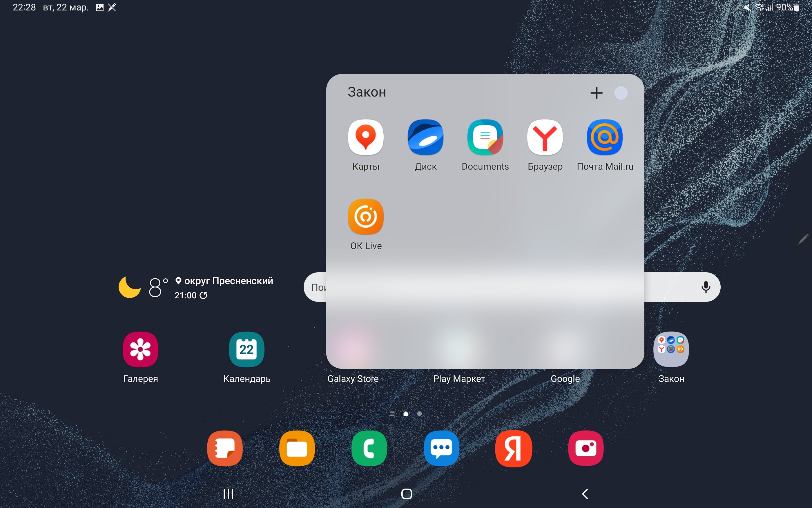Open the red Camera dock icon
This screenshot has height=508, width=812.
pos(586,448)
